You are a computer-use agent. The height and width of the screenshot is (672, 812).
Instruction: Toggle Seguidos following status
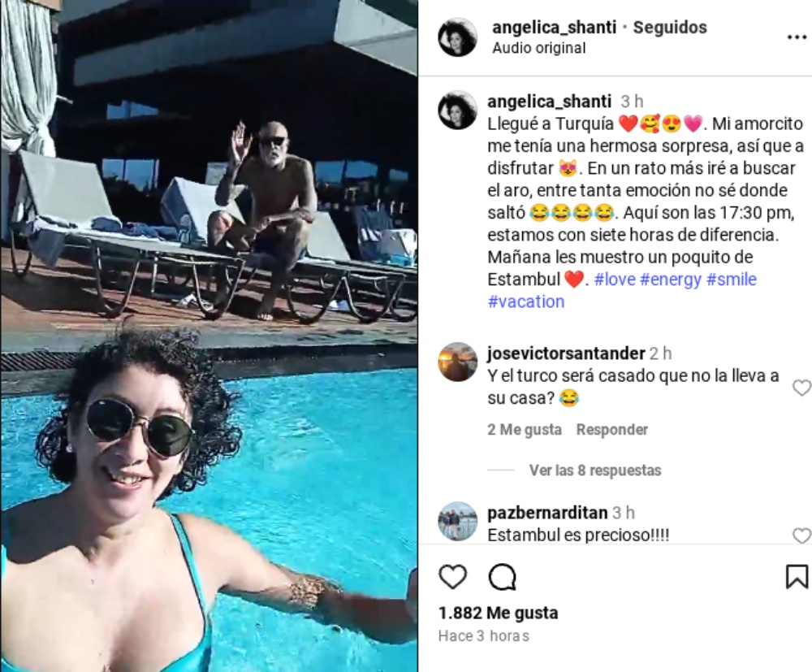pos(670,28)
